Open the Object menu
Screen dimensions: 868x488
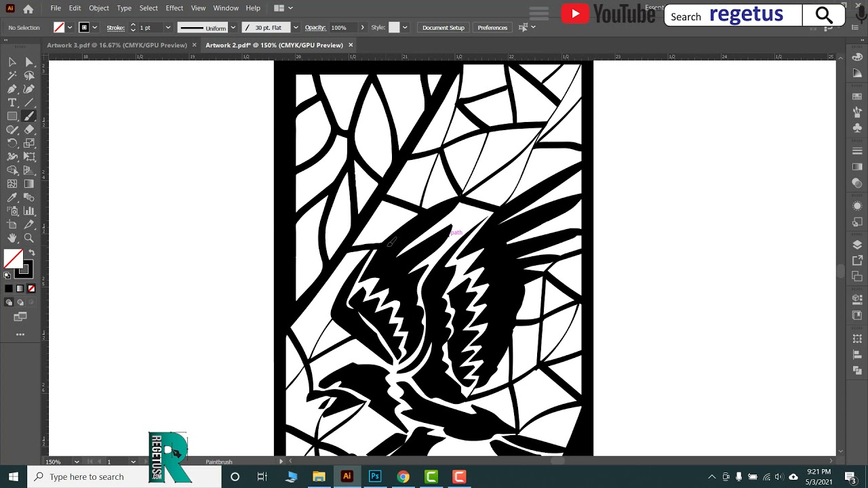click(99, 8)
